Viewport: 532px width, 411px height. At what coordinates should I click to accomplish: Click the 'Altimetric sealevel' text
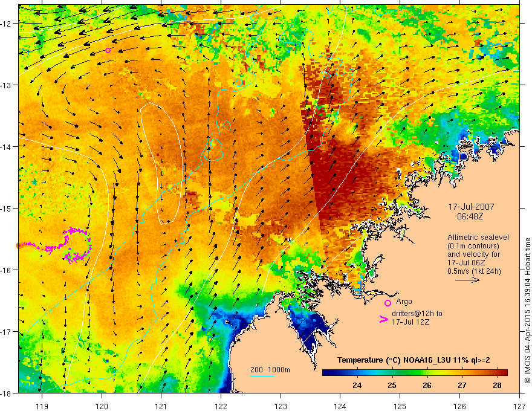pyautogui.click(x=478, y=238)
